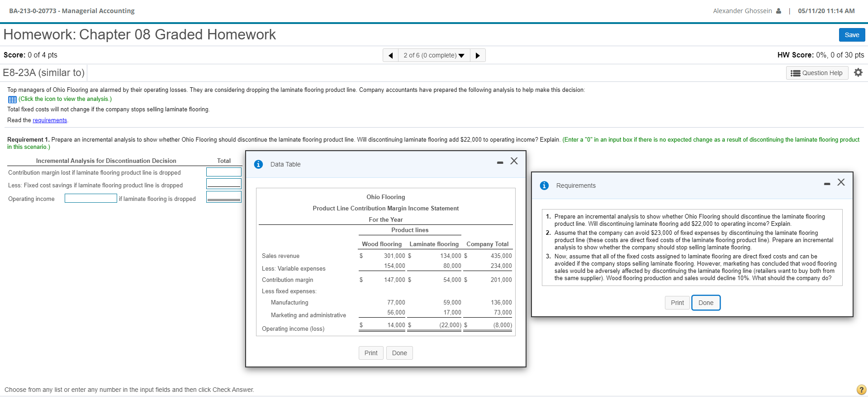
Task: Close the Data Table dialog
Action: click(514, 161)
